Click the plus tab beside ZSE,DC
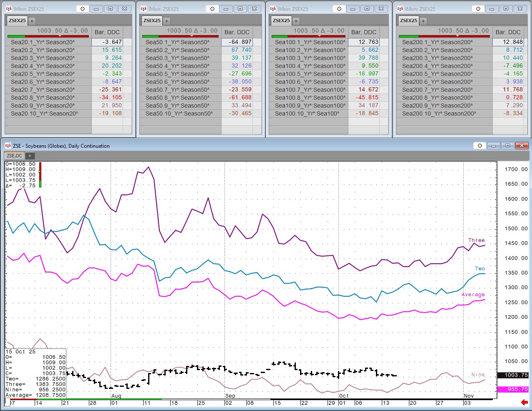Viewport: 532px width, 411px height. pyautogui.click(x=30, y=156)
